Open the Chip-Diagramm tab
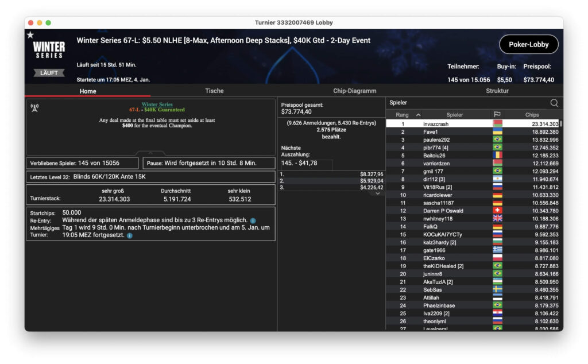 pyautogui.click(x=354, y=91)
